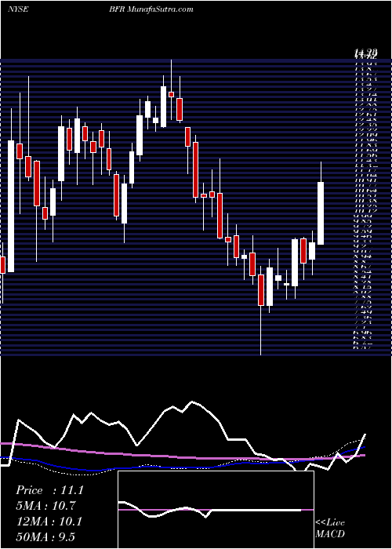Click the 50MA : 9.5 readout

point(45,536)
